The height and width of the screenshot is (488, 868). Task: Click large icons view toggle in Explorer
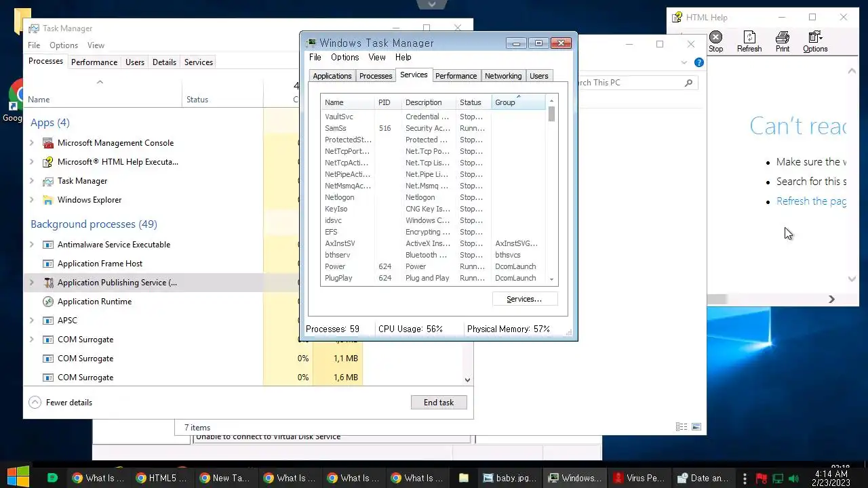[696, 428]
